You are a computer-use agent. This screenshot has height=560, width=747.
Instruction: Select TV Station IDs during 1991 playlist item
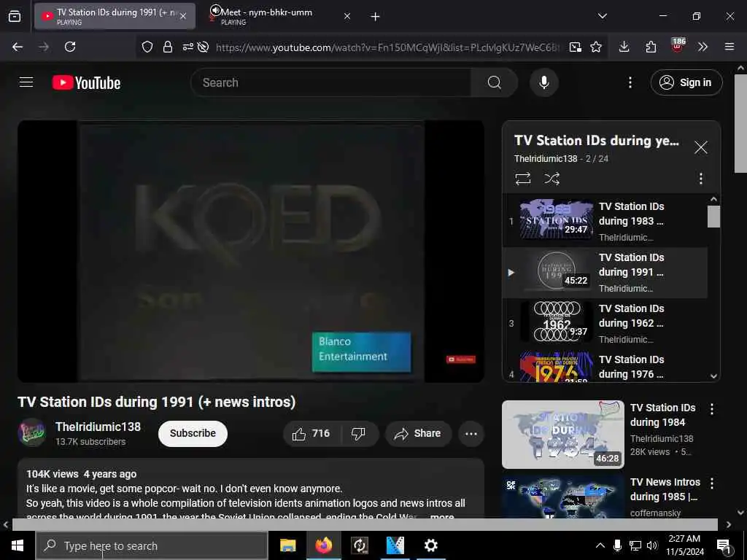(x=605, y=273)
